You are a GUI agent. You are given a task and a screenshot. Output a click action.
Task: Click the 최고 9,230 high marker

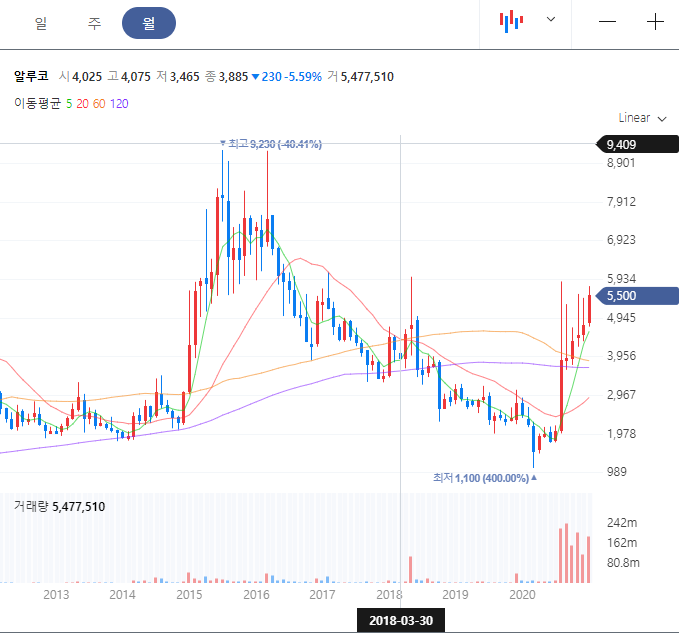tap(271, 144)
